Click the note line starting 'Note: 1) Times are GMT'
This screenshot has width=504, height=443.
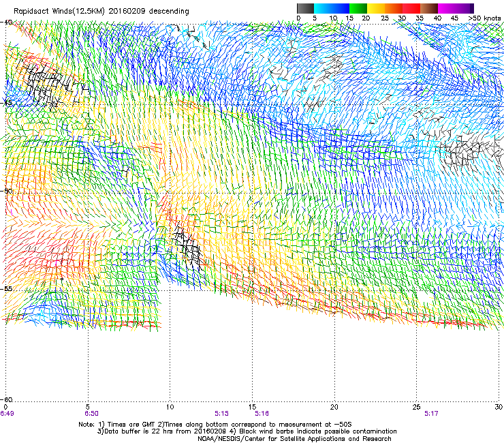(215, 425)
